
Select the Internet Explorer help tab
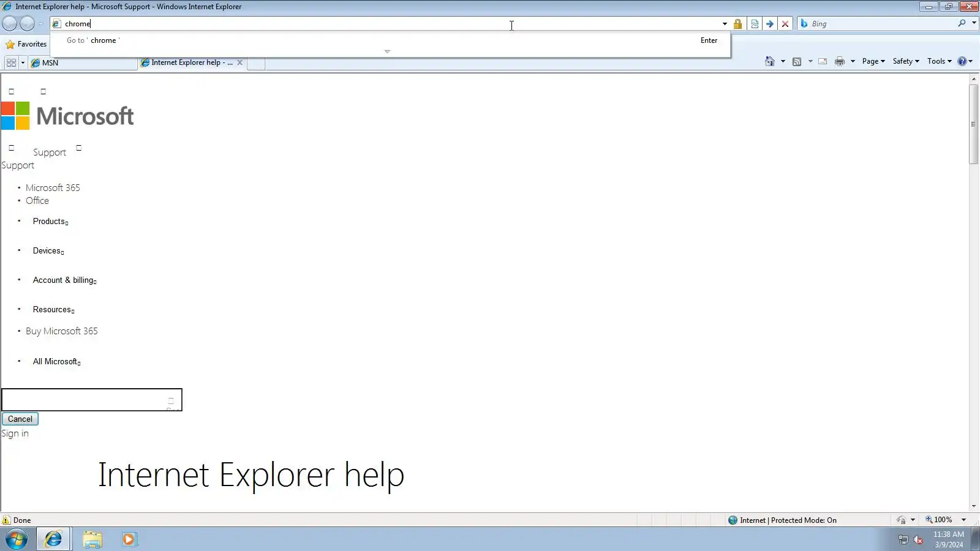click(x=192, y=62)
